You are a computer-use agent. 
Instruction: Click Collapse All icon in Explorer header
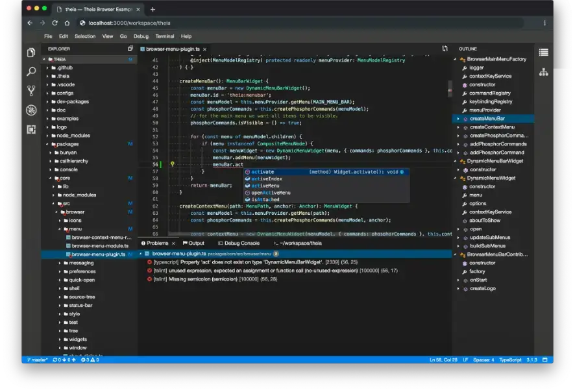(130, 49)
